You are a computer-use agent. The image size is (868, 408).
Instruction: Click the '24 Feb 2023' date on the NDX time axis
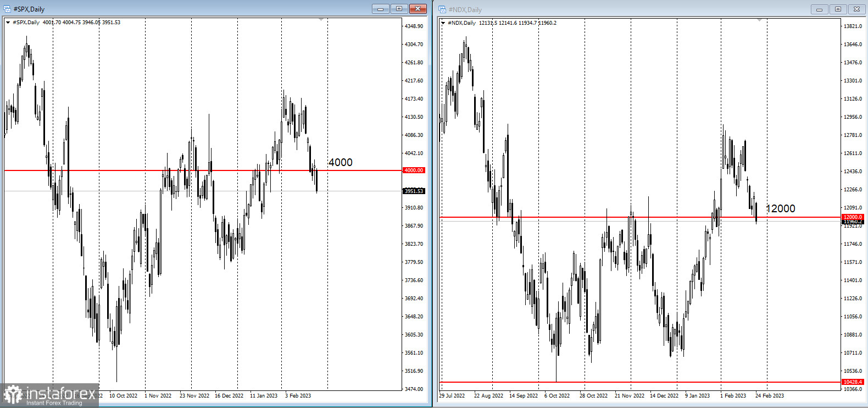coord(769,396)
